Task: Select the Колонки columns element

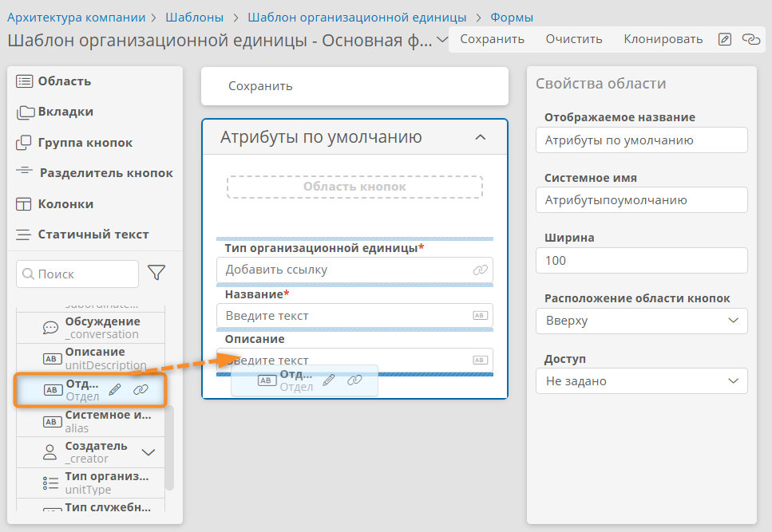Action: pyautogui.click(x=54, y=204)
